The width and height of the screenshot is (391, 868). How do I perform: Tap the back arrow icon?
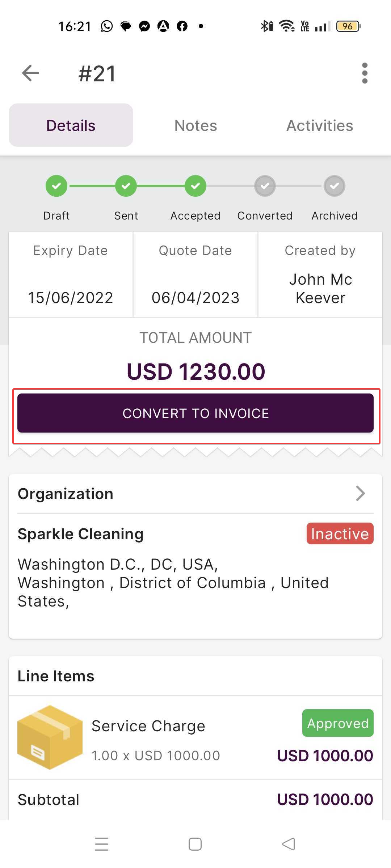click(30, 73)
